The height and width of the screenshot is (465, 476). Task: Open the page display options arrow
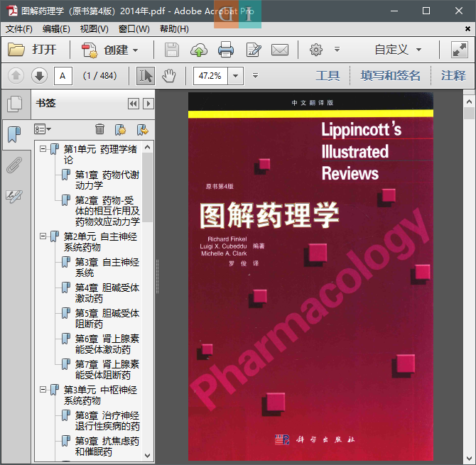[x=255, y=75]
